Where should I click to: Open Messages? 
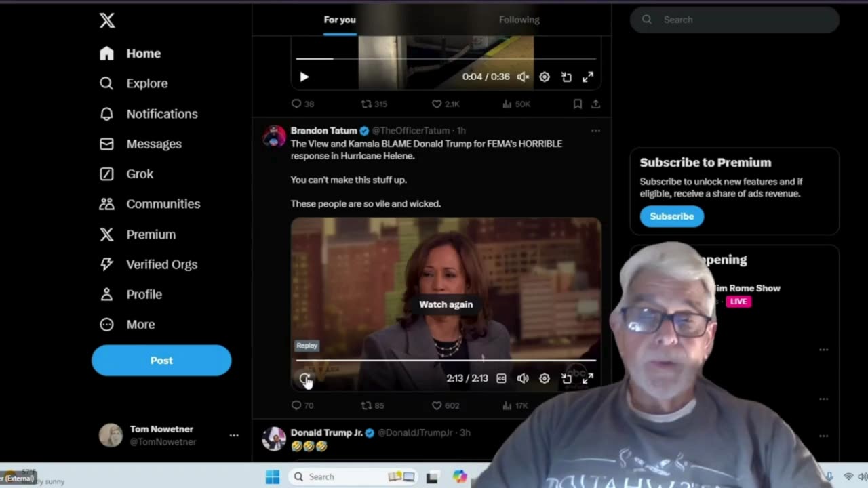(140, 144)
